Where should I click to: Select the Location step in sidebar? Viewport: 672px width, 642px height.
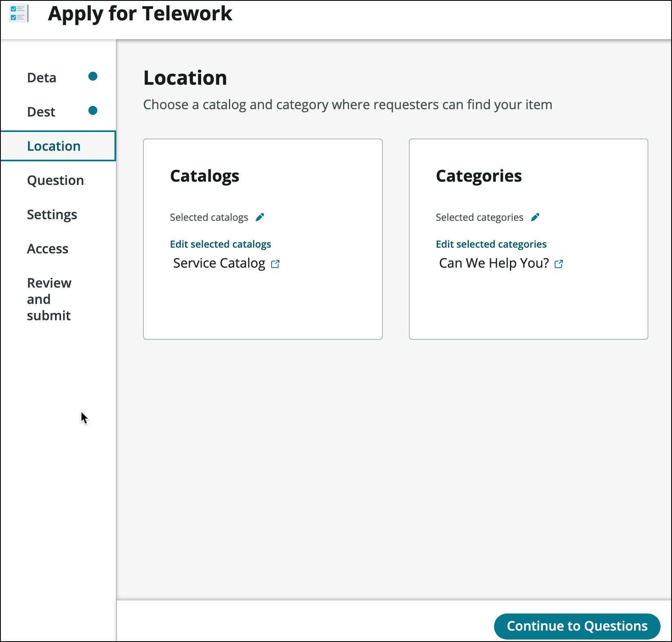click(54, 146)
